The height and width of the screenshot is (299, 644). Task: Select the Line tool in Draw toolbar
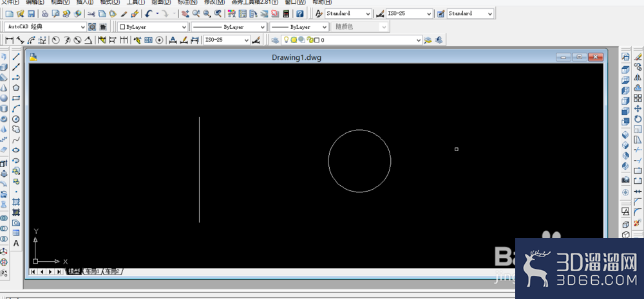tap(16, 56)
